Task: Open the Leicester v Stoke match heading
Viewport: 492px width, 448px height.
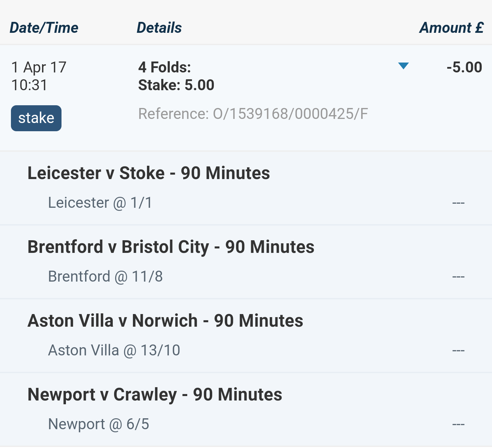Action: [149, 173]
